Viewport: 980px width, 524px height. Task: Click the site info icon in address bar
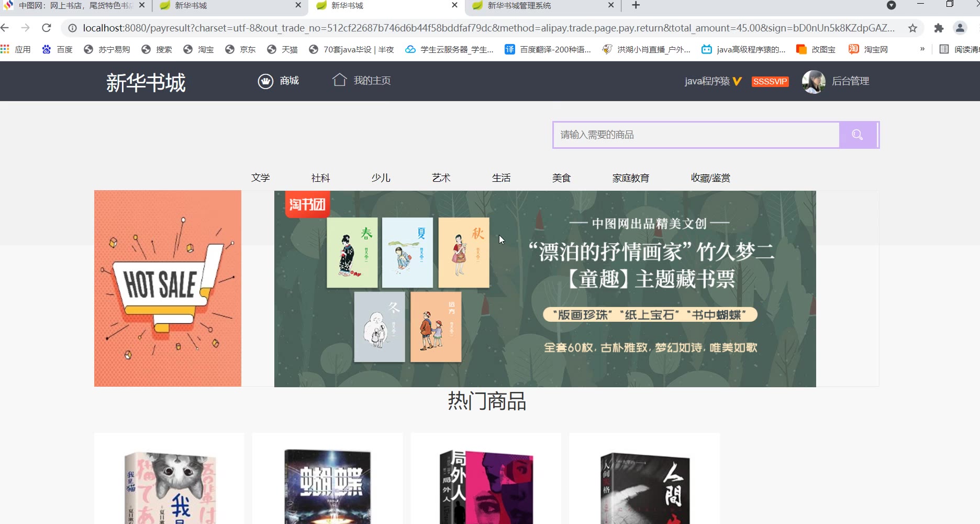tap(73, 28)
